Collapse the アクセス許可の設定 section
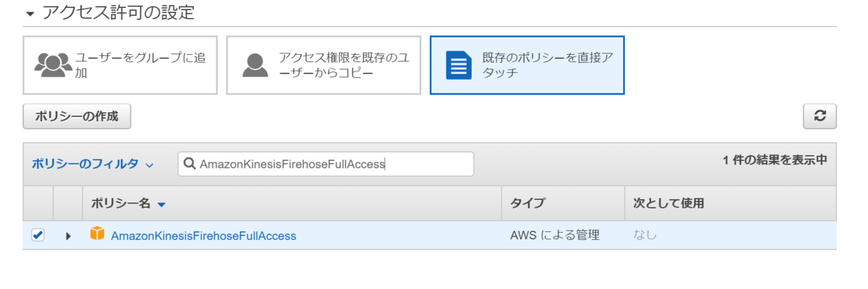The width and height of the screenshot is (868, 289). coord(30,14)
